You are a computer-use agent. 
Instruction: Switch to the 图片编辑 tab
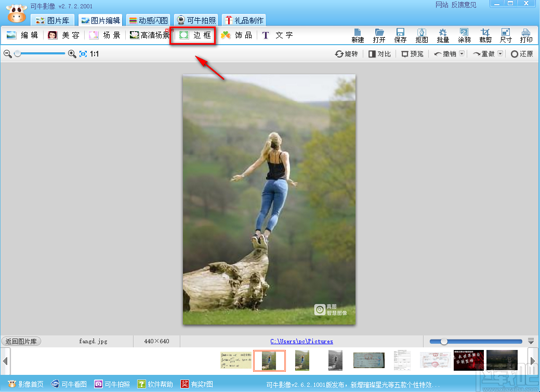(100, 20)
